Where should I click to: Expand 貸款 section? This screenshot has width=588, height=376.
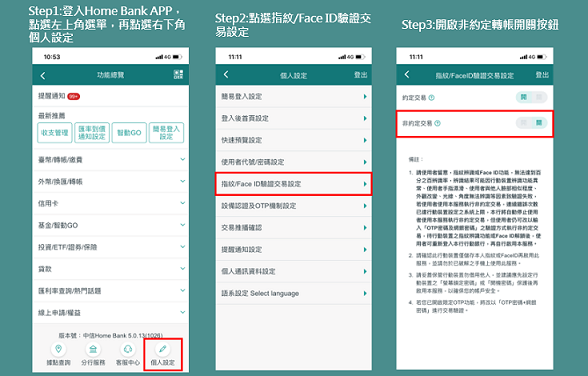pos(111,269)
